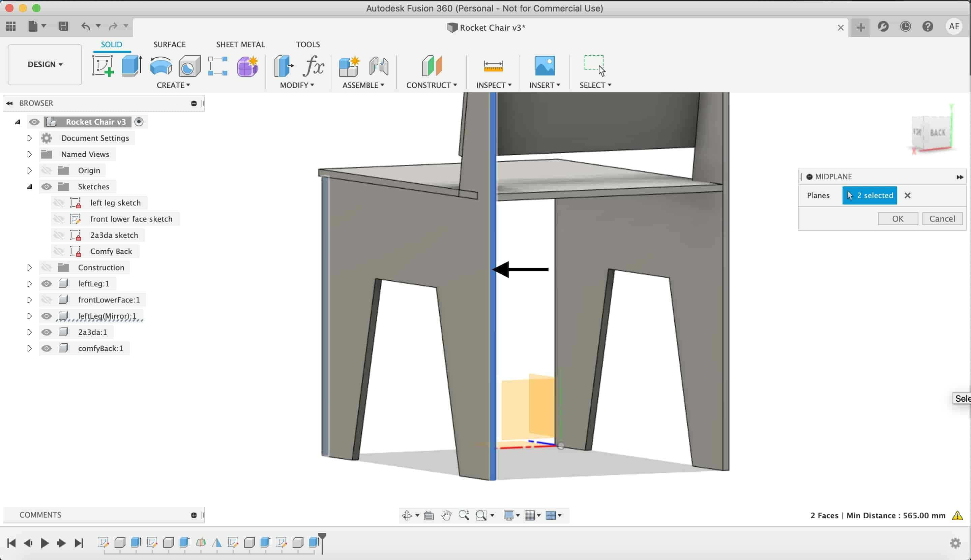Switch to the TOOLS tab
The image size is (971, 560).
tap(307, 44)
